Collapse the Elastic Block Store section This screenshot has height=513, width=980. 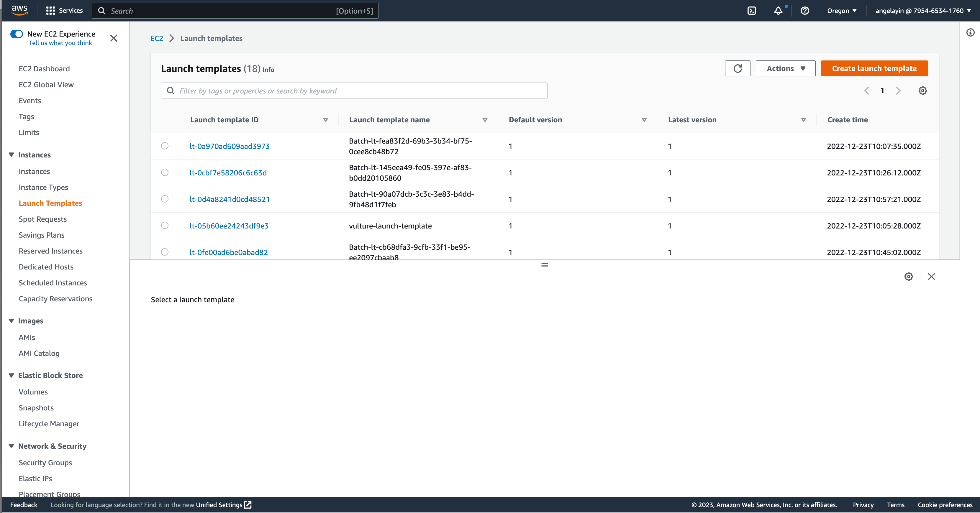(12, 375)
